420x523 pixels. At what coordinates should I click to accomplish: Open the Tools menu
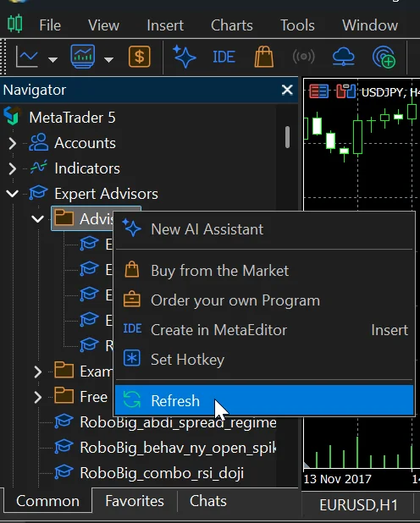coord(297,25)
